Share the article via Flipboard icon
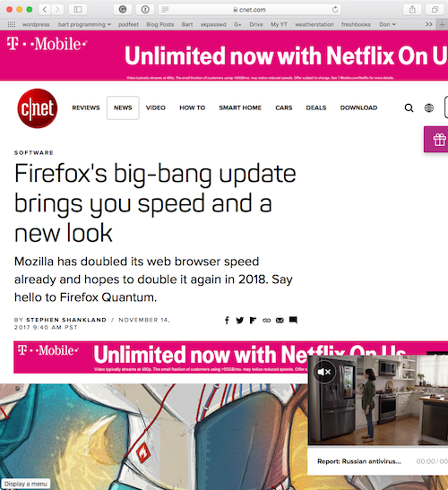The image size is (448, 490). (x=253, y=320)
